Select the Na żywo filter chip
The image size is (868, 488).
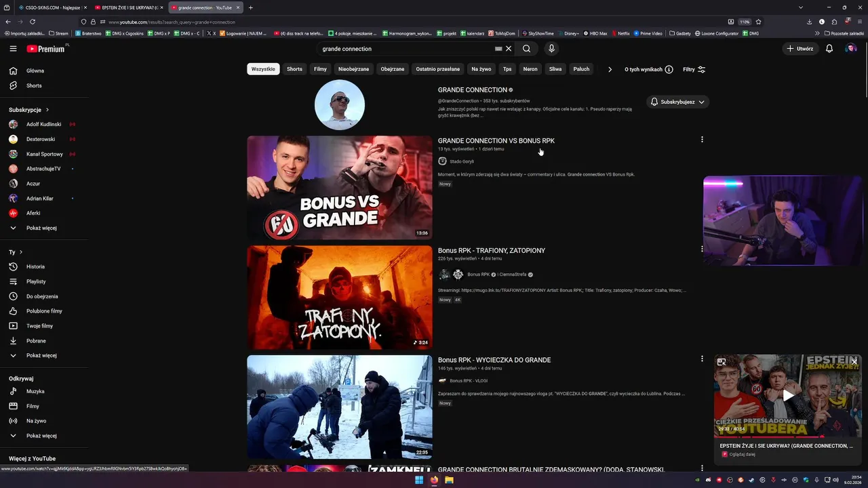481,69
